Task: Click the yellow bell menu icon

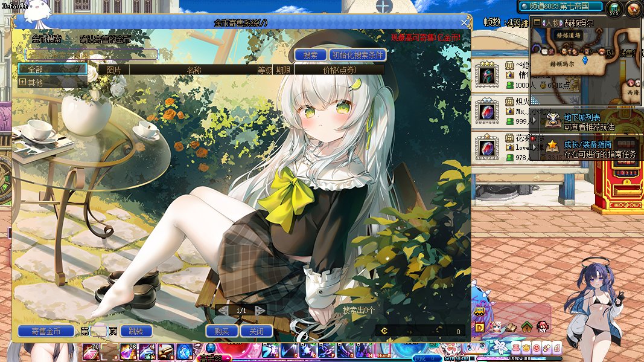Action: (526, 347)
